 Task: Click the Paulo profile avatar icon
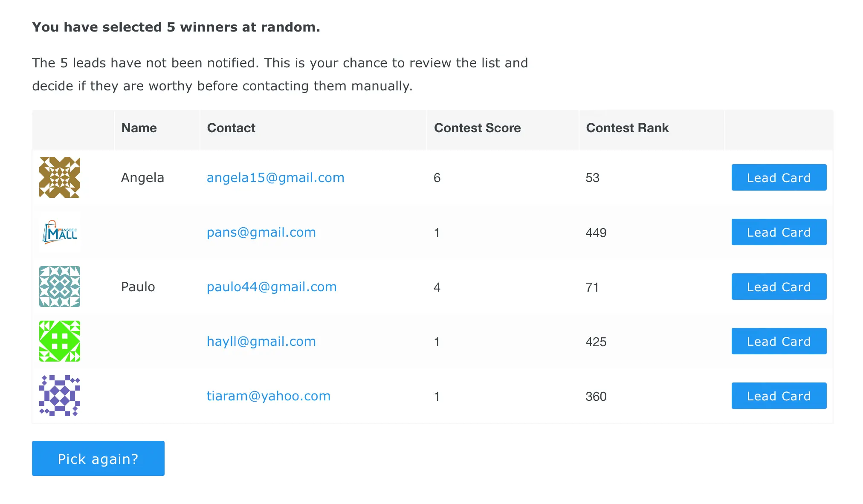[60, 286]
